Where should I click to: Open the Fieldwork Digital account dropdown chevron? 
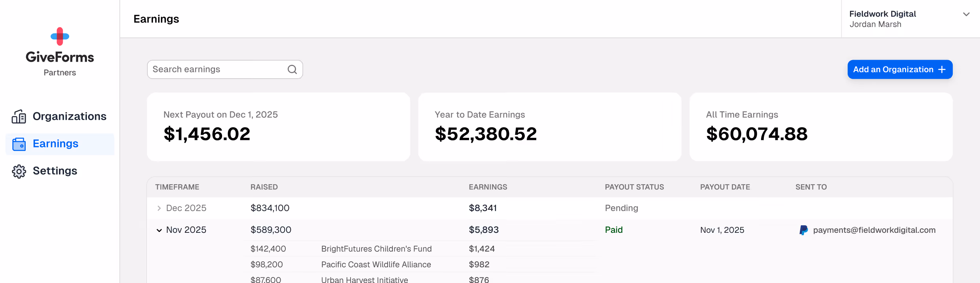[x=966, y=14]
